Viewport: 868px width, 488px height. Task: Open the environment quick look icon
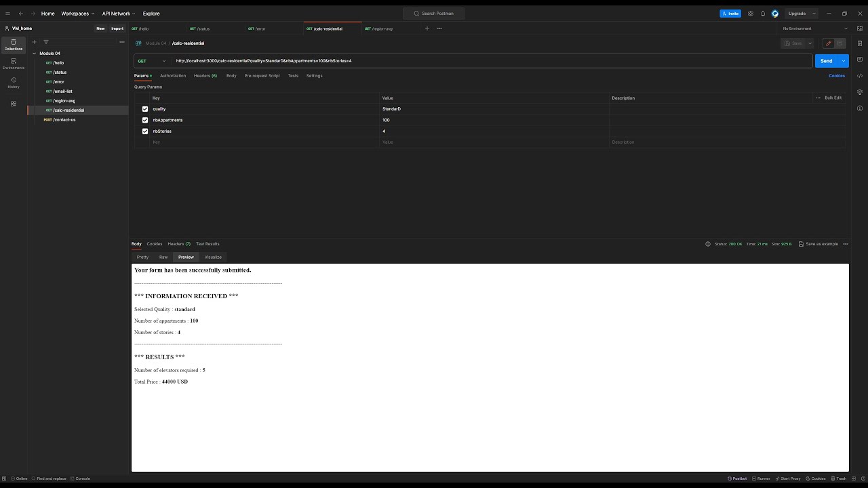860,28
